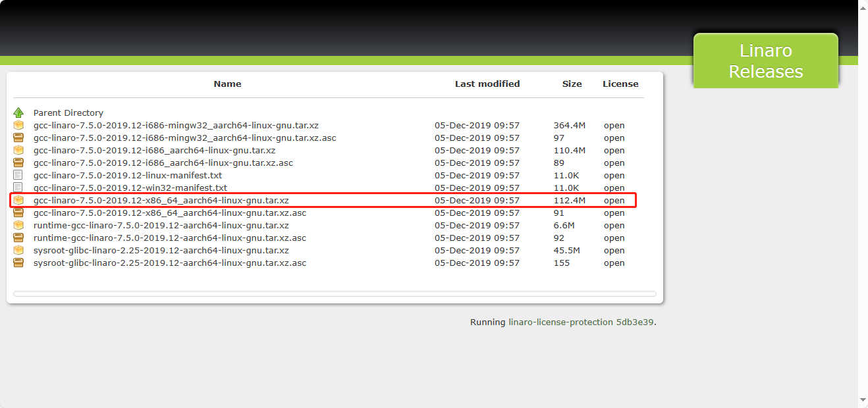
Task: Click the Size column header
Action: coord(572,84)
